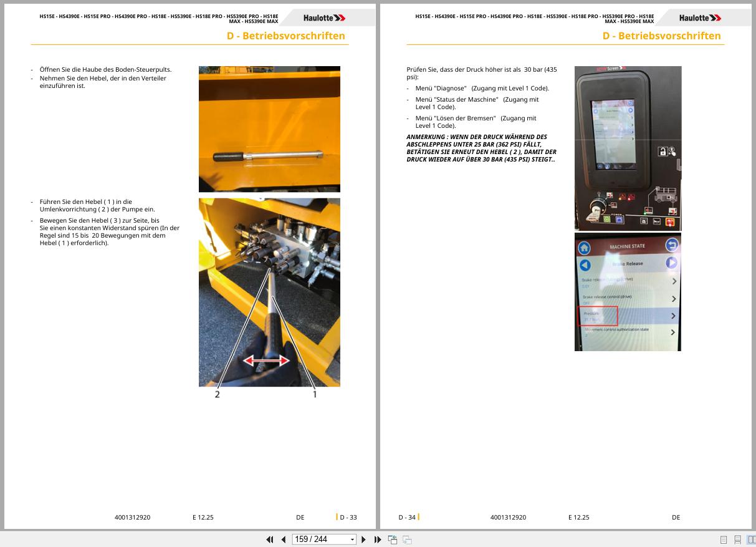Click the hydraulic lever photo on page D-33

click(x=269, y=129)
